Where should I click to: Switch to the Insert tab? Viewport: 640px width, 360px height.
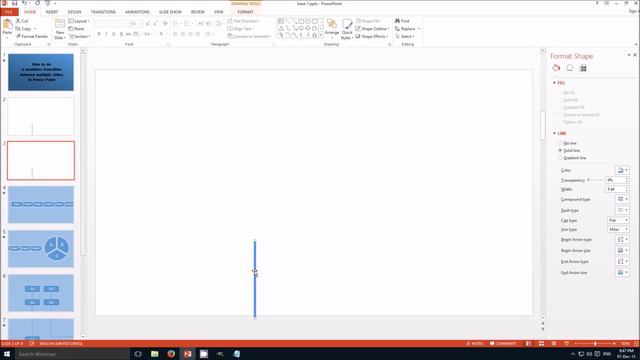click(52, 12)
